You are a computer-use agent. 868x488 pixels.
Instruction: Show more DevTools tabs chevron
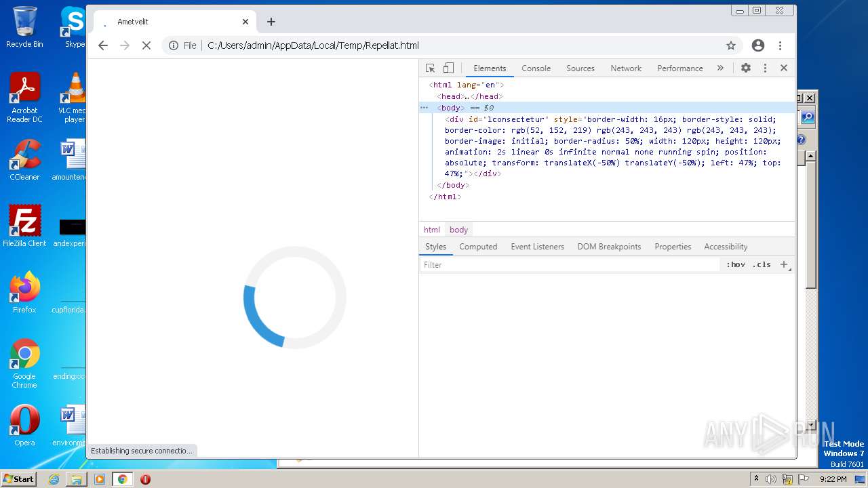tap(720, 68)
